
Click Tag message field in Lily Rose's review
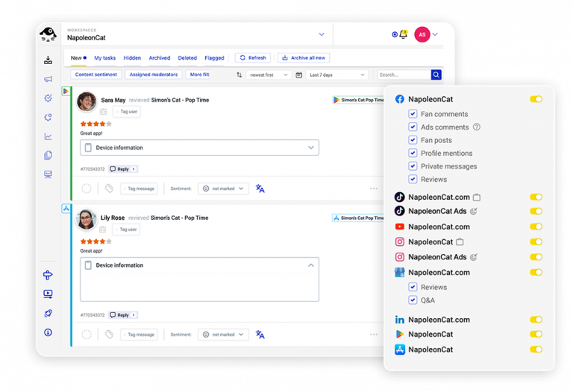139,335
